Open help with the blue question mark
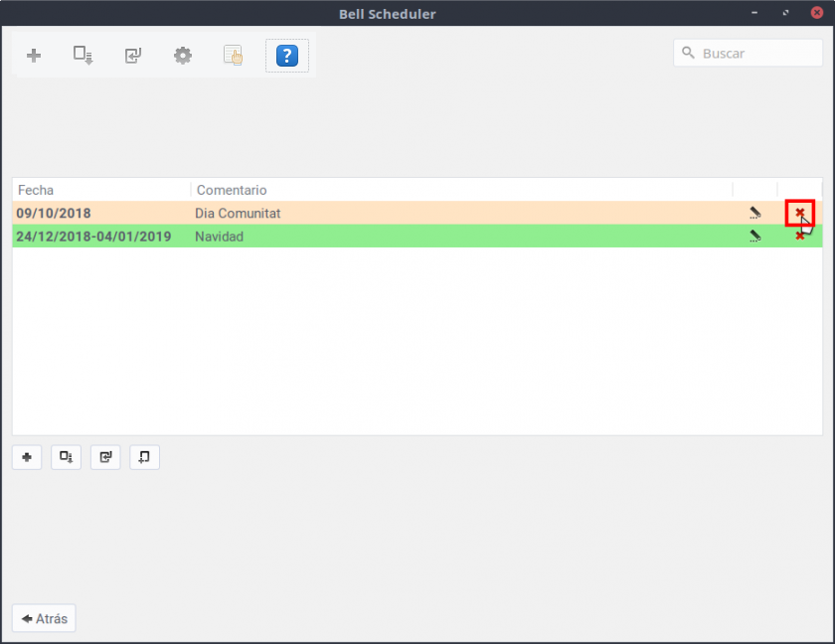Viewport: 835px width, 644px height. (286, 56)
